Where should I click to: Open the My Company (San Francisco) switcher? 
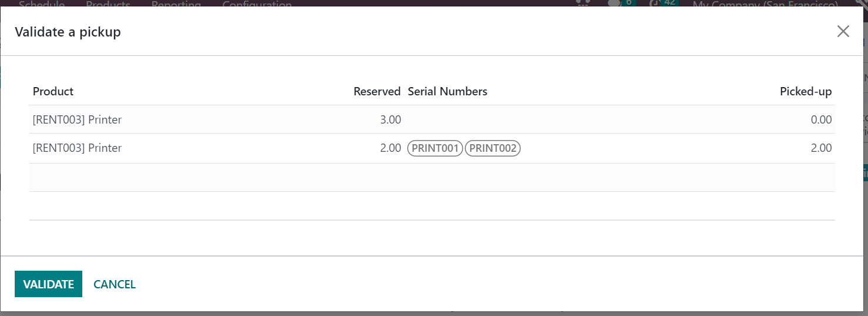pyautogui.click(x=765, y=5)
